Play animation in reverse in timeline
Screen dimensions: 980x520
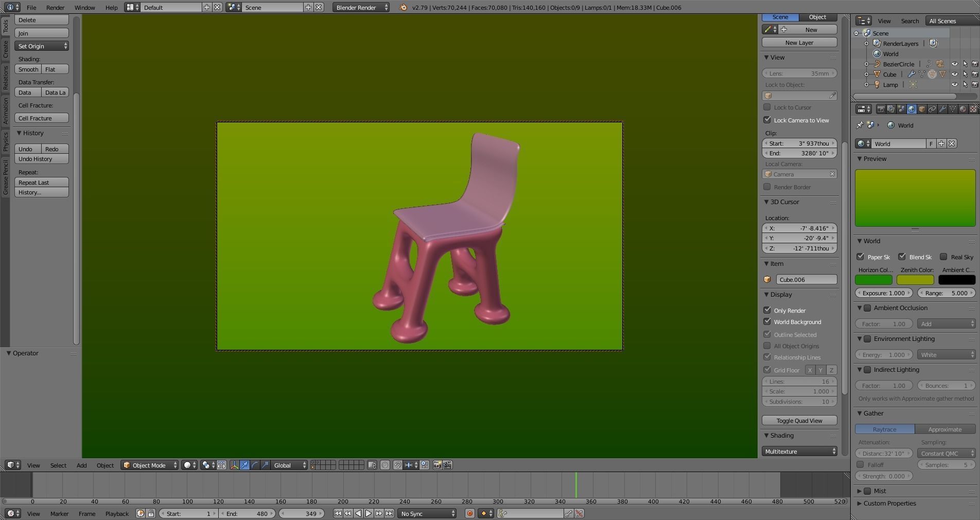(x=358, y=513)
